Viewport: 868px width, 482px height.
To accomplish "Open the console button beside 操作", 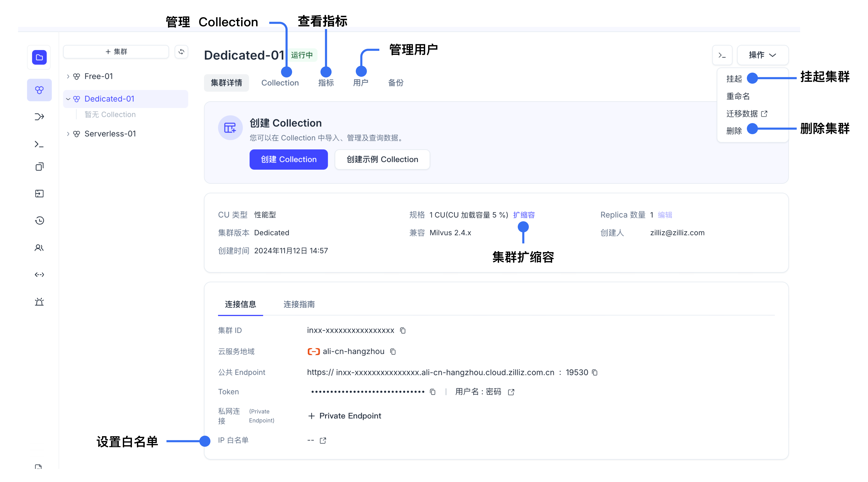I will pyautogui.click(x=722, y=55).
